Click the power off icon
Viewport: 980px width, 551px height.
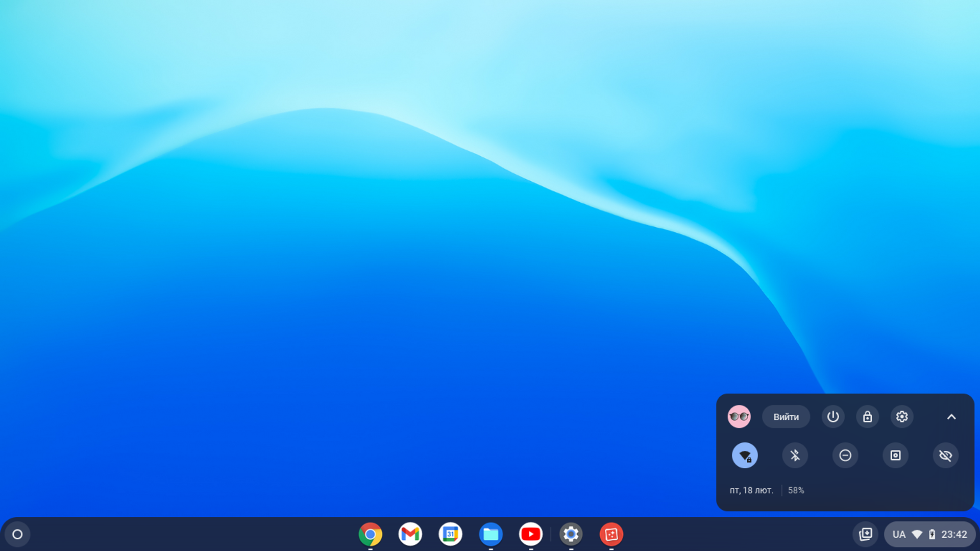click(x=833, y=417)
